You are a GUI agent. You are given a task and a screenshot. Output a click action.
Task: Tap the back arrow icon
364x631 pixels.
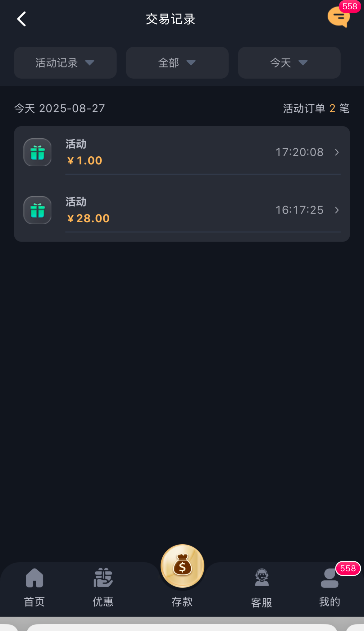pyautogui.click(x=21, y=19)
